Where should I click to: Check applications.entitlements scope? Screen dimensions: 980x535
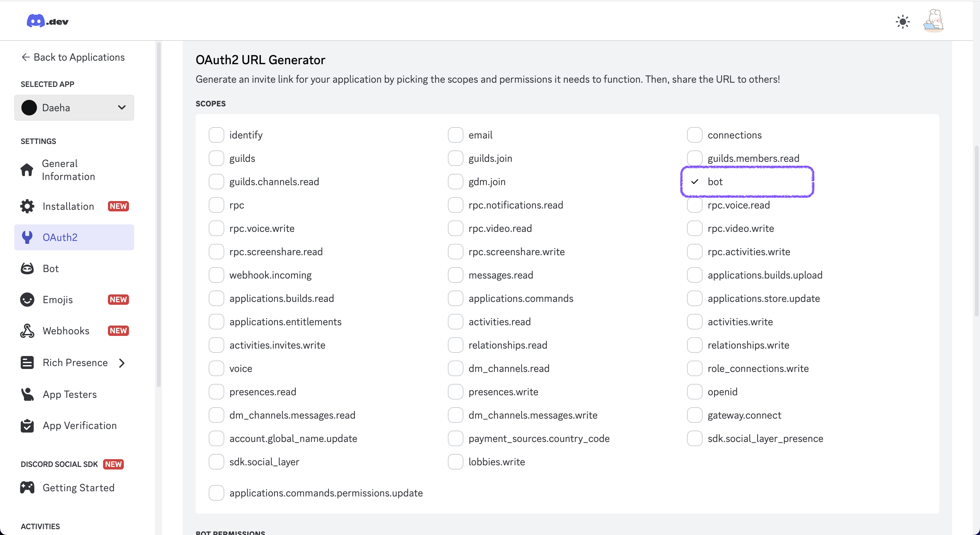point(216,322)
